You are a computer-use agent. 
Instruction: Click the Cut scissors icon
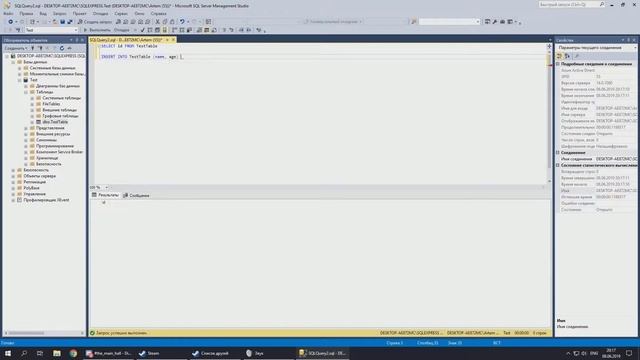click(x=157, y=22)
